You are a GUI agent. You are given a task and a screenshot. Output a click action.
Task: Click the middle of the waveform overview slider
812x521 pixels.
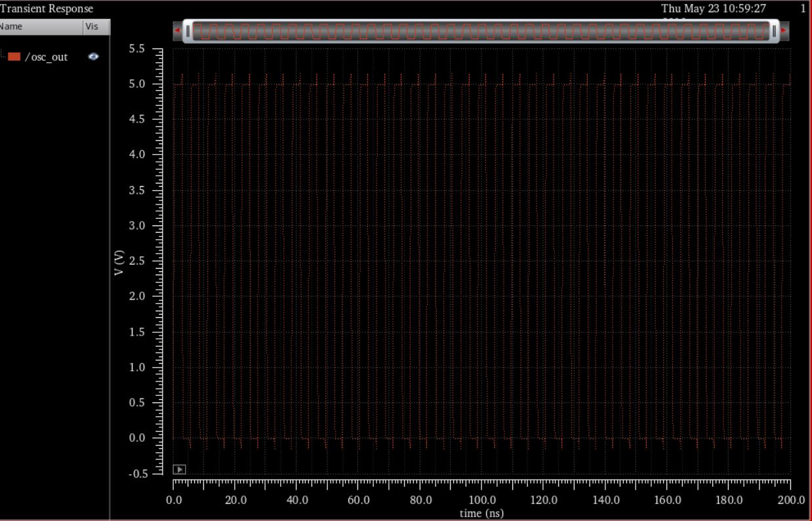click(x=481, y=31)
